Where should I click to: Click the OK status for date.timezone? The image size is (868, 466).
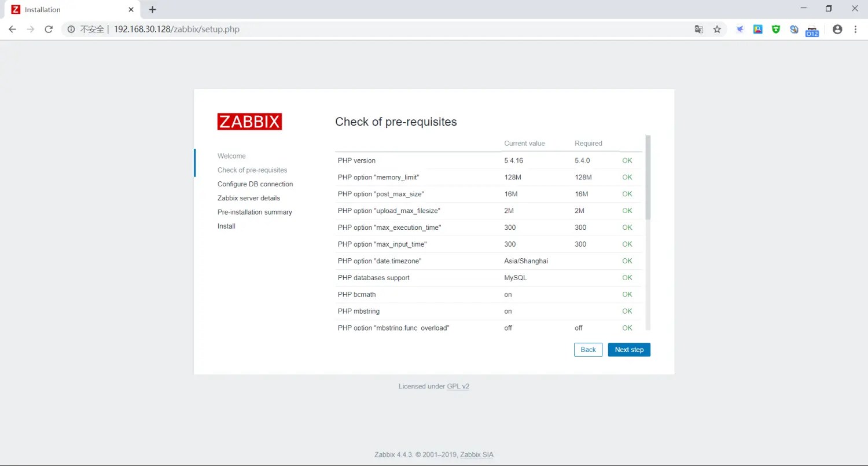627,261
